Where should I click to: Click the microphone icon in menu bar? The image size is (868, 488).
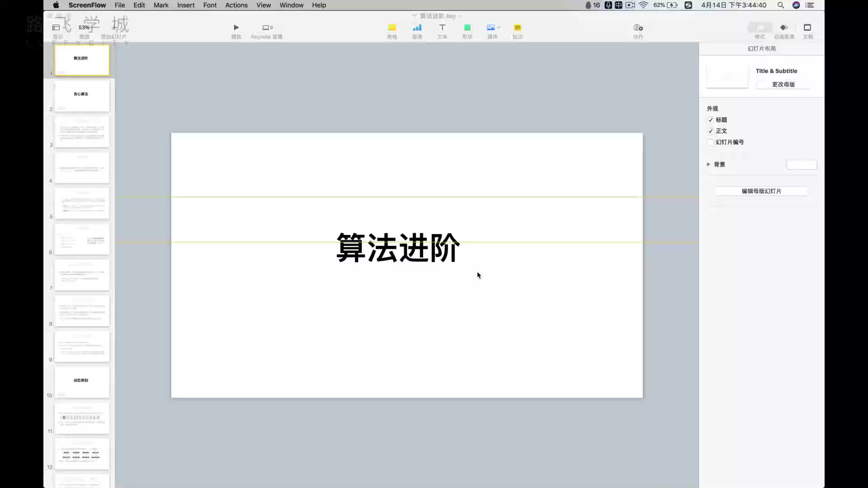[608, 5]
